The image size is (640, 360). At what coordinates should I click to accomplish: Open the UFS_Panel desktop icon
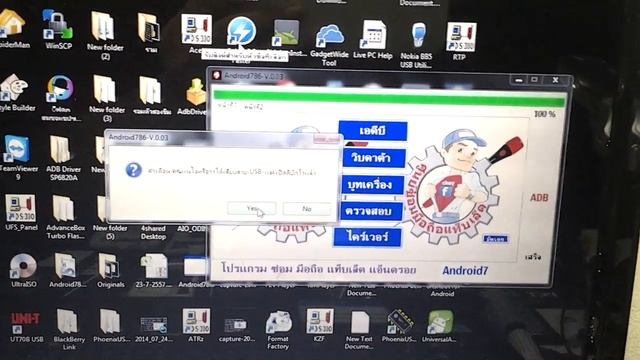(x=21, y=213)
